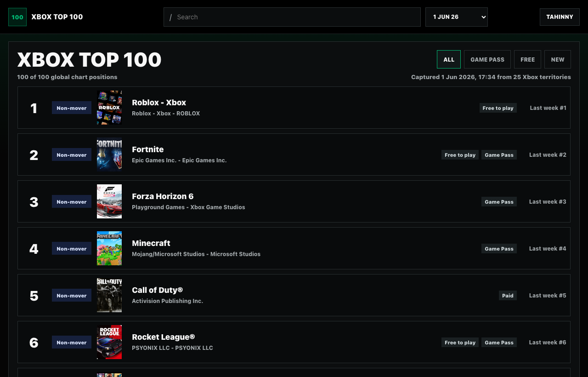Open the Roblox - Xbox title
This screenshot has width=588, height=377.
(x=159, y=103)
